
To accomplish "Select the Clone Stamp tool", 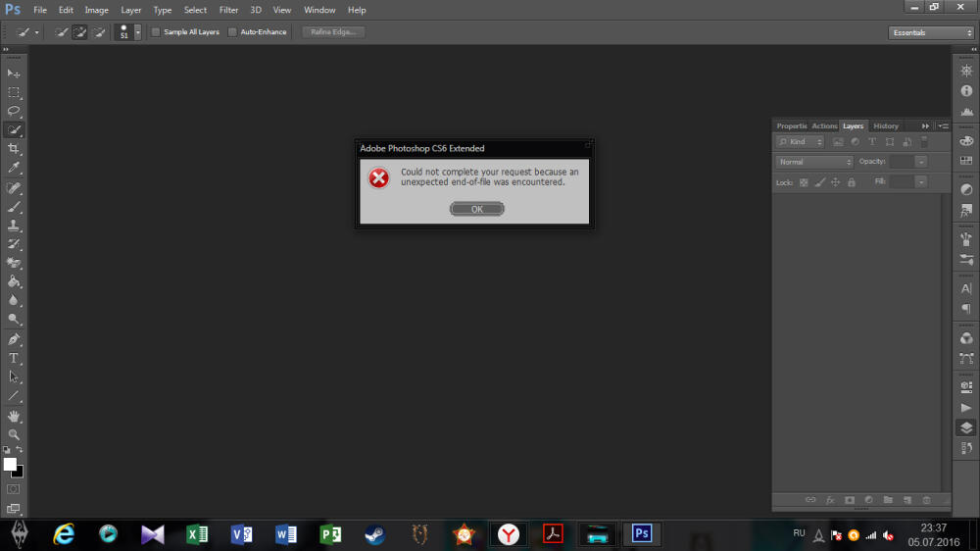I will pyautogui.click(x=13, y=225).
